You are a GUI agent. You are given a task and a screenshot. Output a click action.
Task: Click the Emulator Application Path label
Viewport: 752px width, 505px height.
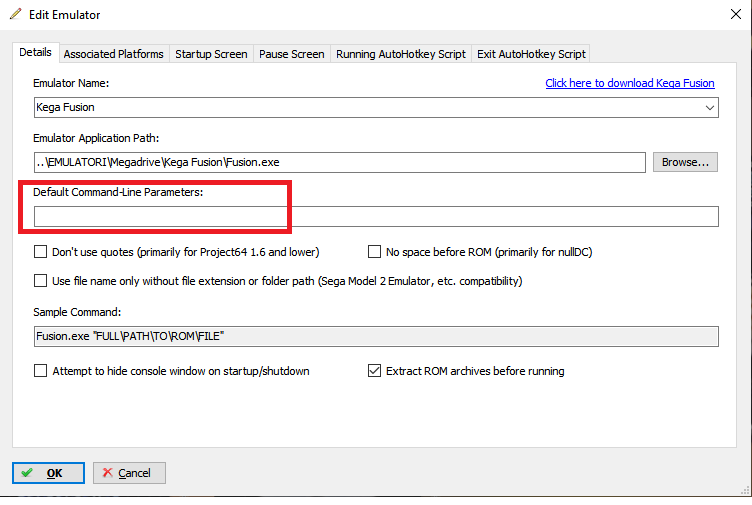click(96, 138)
